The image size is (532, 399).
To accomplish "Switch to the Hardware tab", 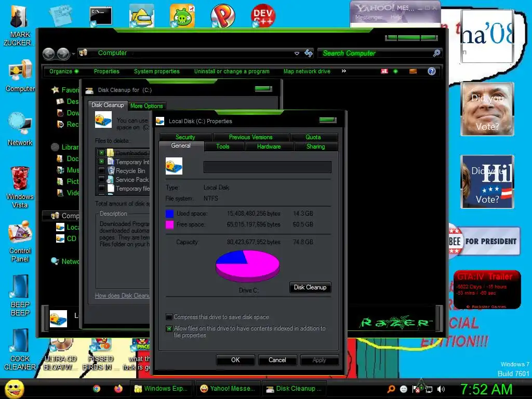I will [269, 147].
